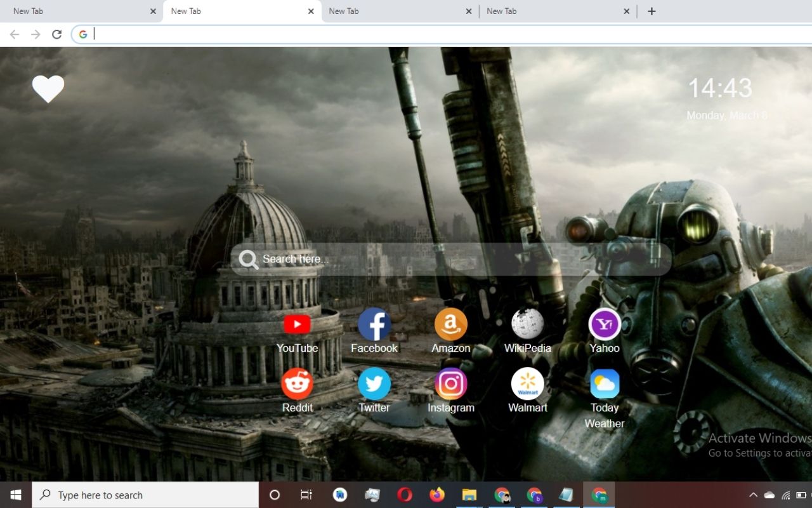Reload the current page

(56, 34)
